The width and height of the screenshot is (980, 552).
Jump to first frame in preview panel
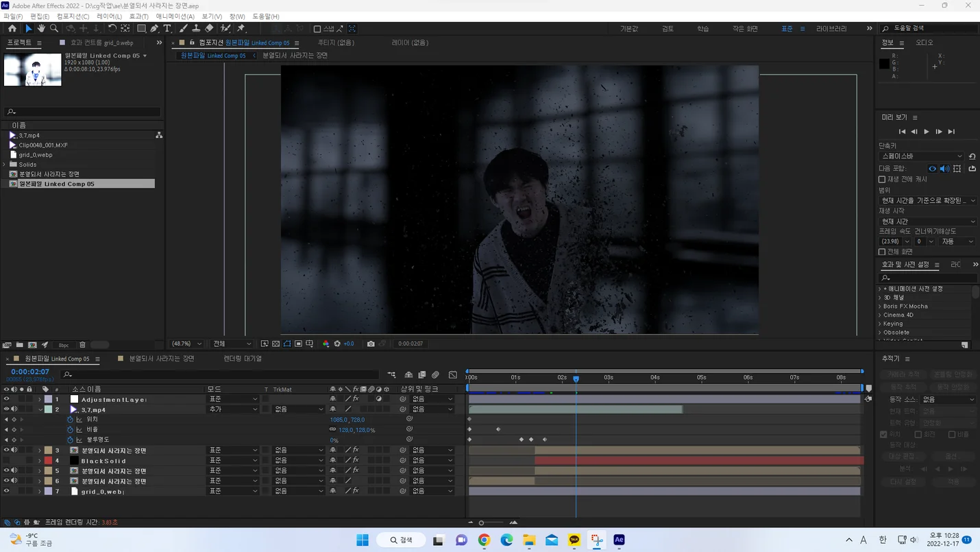click(x=902, y=132)
